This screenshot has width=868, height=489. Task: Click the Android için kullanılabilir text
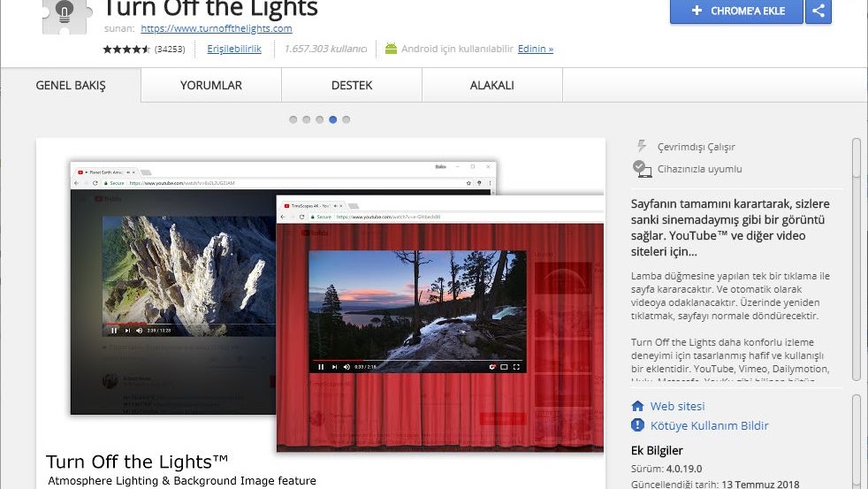point(457,49)
